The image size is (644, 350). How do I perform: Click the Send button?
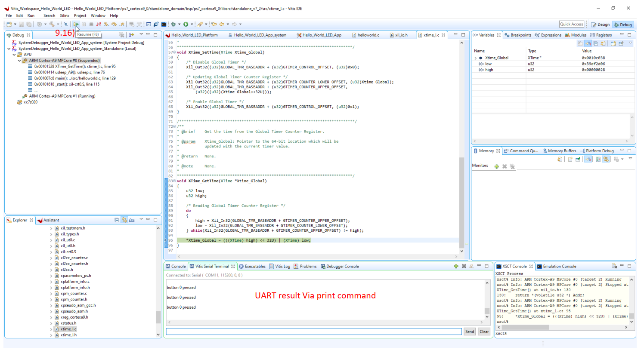point(470,332)
